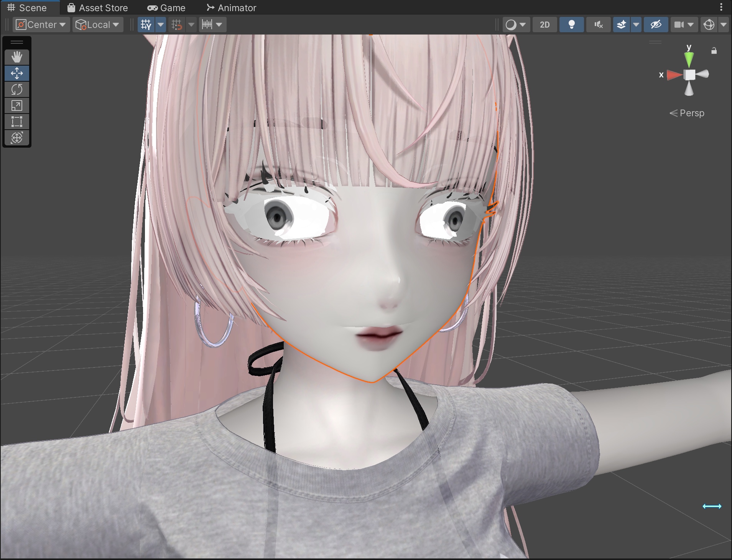This screenshot has width=732, height=560.
Task: Open the Gizmos dropdown arrow
Action: 724,25
